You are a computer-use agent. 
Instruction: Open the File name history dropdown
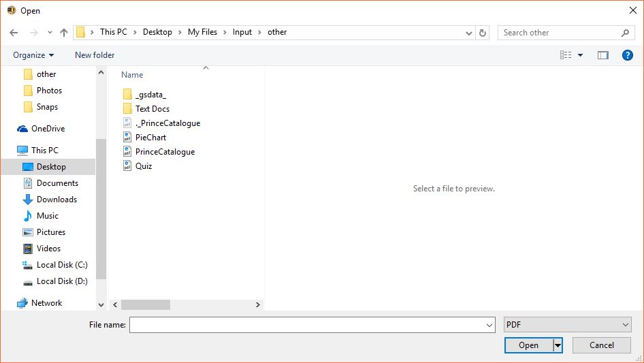click(489, 325)
